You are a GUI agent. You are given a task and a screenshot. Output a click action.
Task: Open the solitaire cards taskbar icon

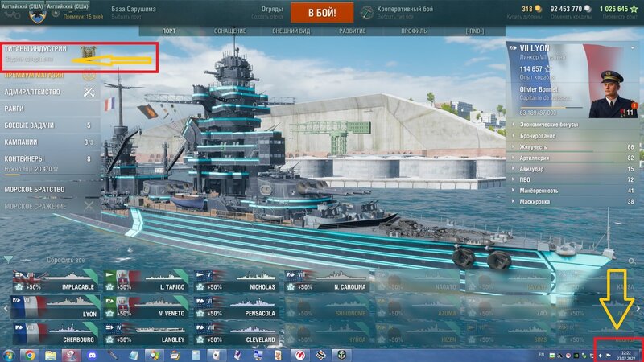click(x=217, y=356)
